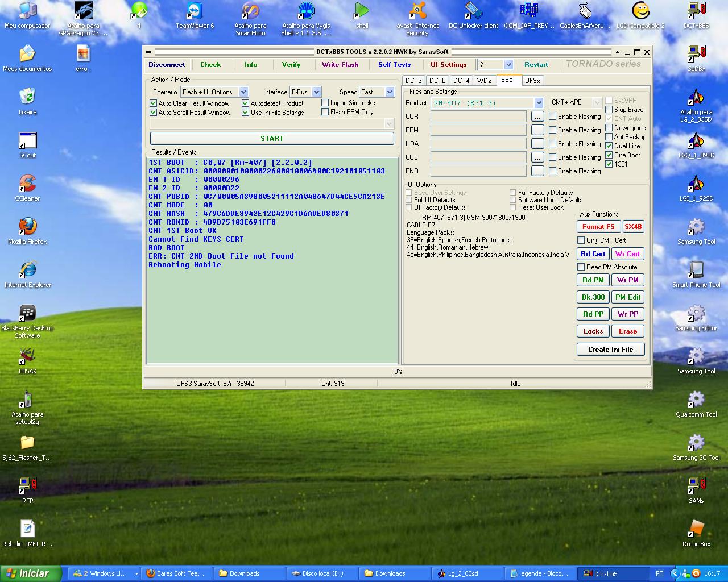Open Internet Explorer desktop icon

[x=27, y=275]
